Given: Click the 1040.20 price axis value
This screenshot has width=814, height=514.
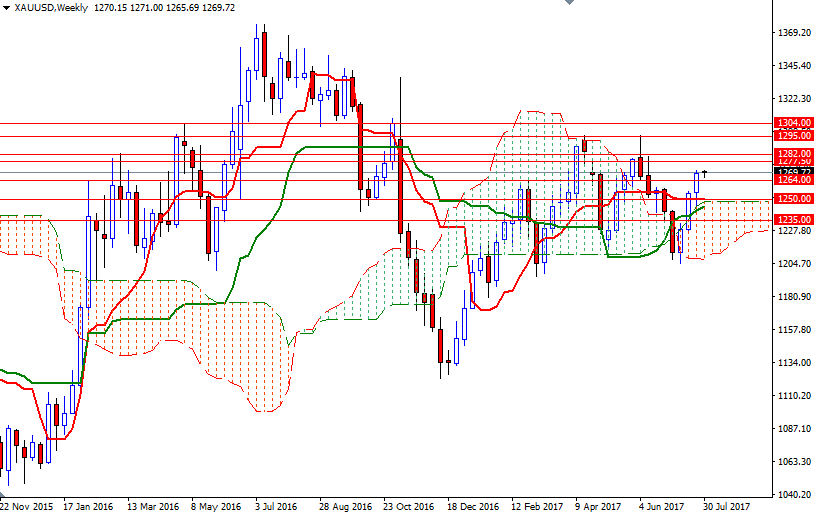Looking at the screenshot, I should coord(794,495).
